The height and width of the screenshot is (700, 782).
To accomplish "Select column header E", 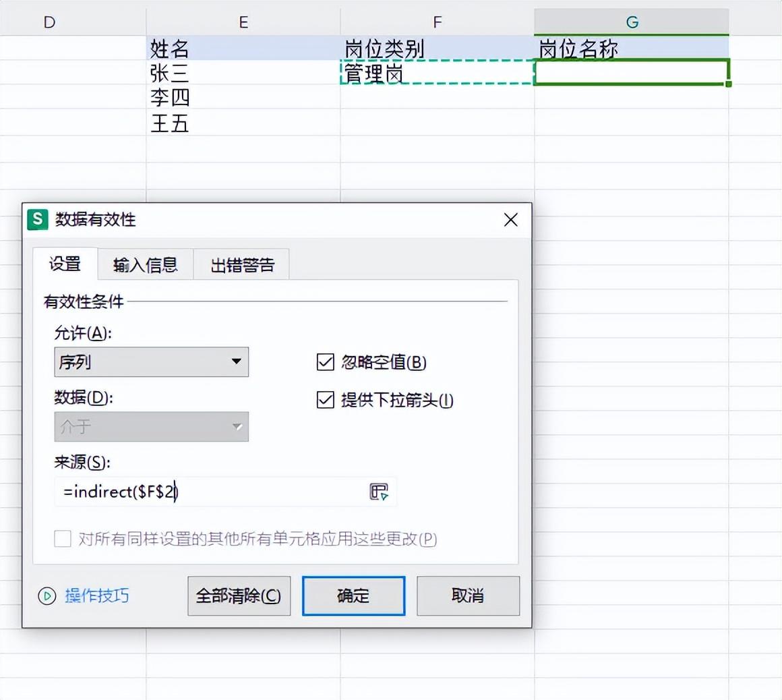I will pos(243,22).
